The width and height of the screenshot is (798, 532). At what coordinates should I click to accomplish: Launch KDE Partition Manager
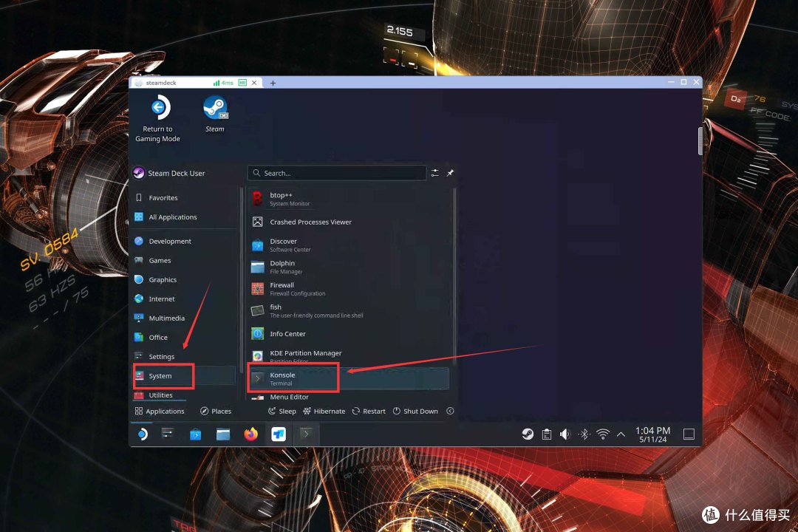pyautogui.click(x=350, y=356)
